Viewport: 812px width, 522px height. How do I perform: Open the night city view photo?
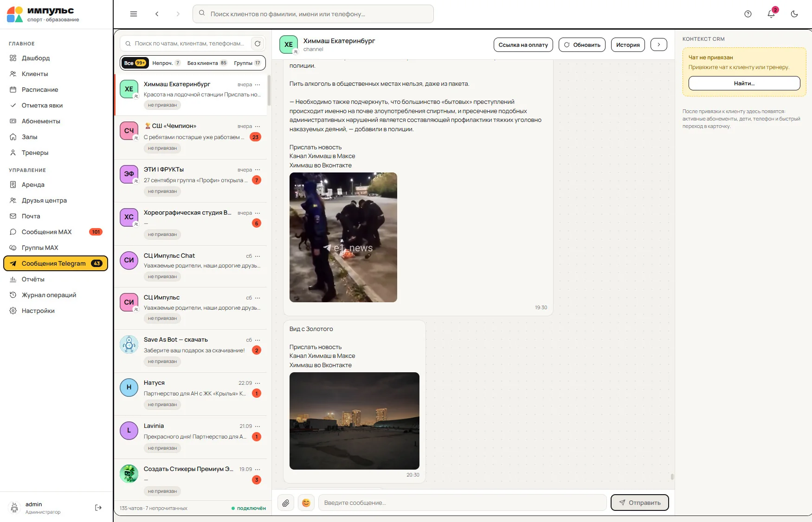click(354, 421)
